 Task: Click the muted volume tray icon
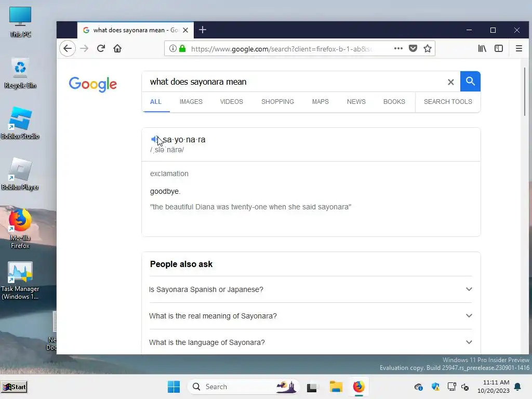point(465,387)
